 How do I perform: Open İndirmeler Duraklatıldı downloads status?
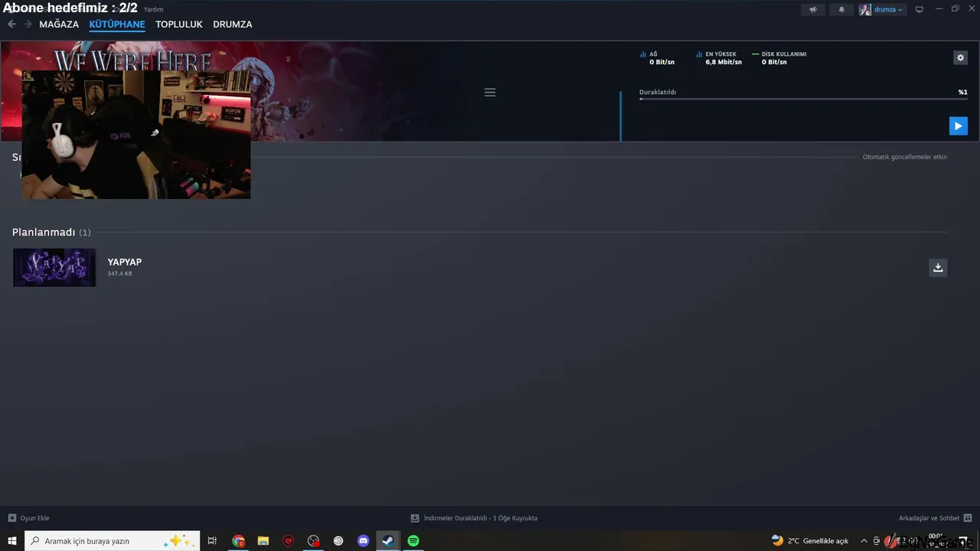coord(475,518)
